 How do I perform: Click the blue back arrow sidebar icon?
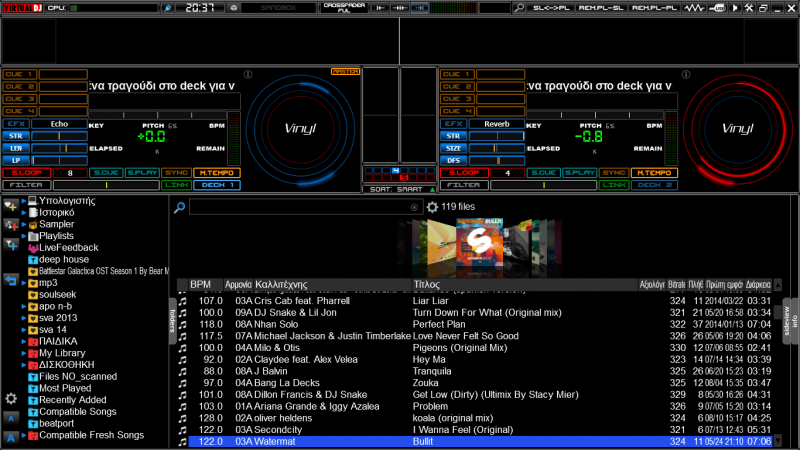tap(11, 281)
